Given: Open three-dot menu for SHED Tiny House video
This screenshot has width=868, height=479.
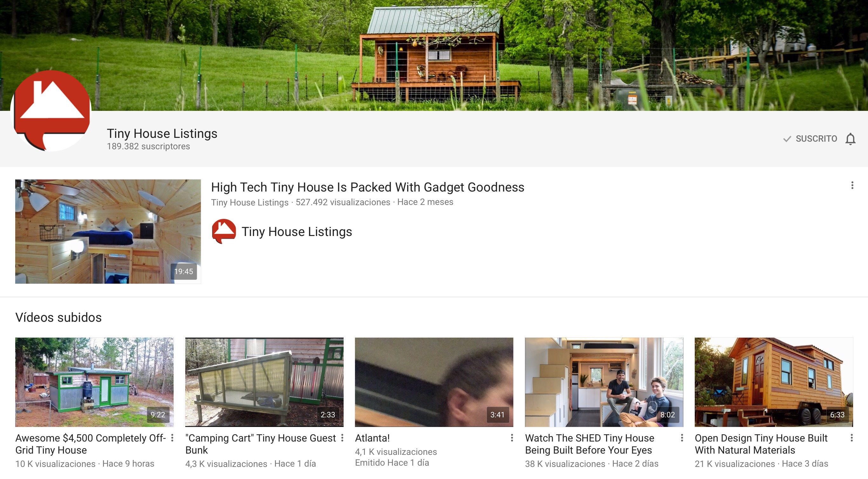Looking at the screenshot, I should coord(682,438).
